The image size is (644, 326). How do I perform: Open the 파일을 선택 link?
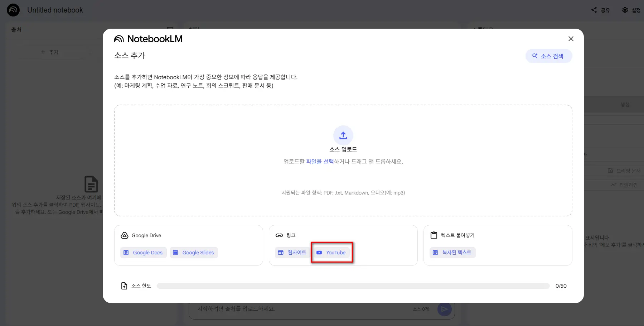[320, 162]
